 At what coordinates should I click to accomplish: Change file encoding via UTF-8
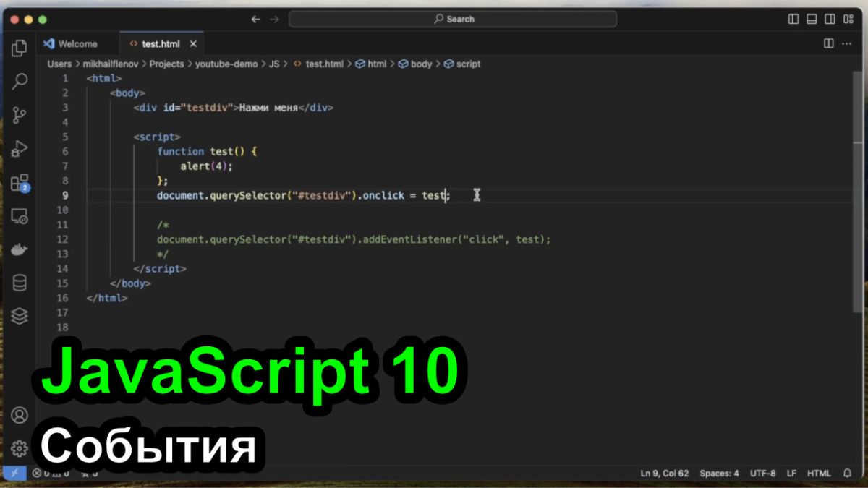[x=763, y=474]
